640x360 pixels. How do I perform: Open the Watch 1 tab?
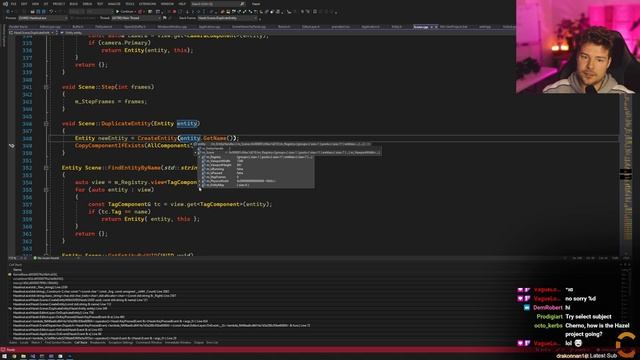point(36,342)
